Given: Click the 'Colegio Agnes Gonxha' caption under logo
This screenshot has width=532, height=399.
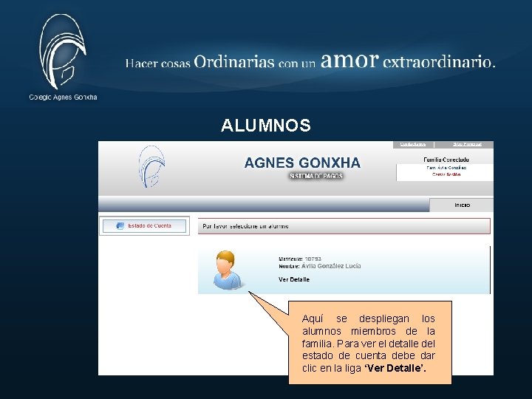Looking at the screenshot, I should tap(63, 98).
